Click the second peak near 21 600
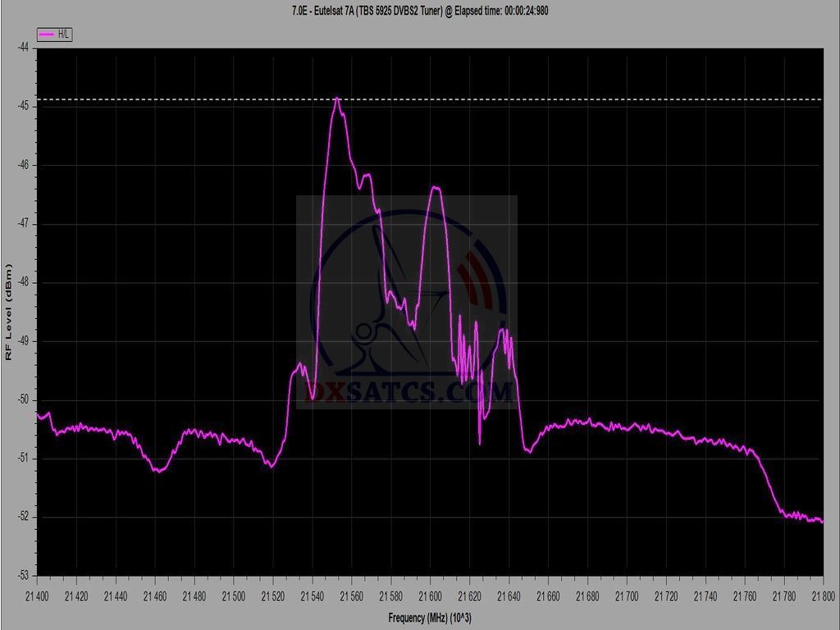 436,189
